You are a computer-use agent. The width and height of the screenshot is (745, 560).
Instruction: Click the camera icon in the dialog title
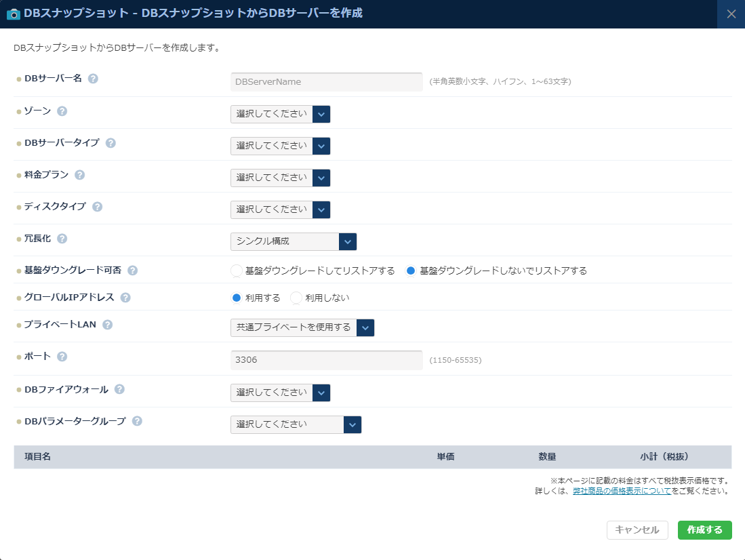(x=12, y=13)
